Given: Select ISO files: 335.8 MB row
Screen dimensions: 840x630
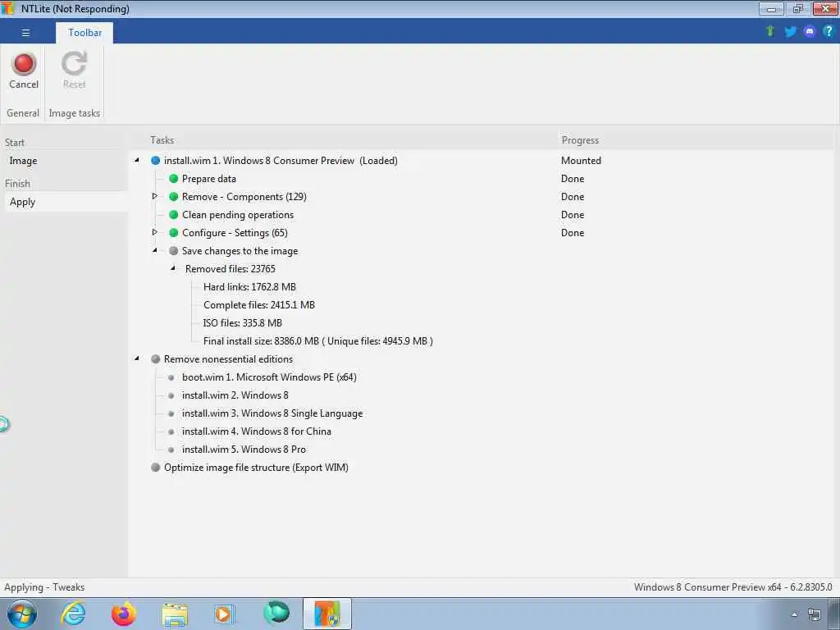Looking at the screenshot, I should click(243, 323).
